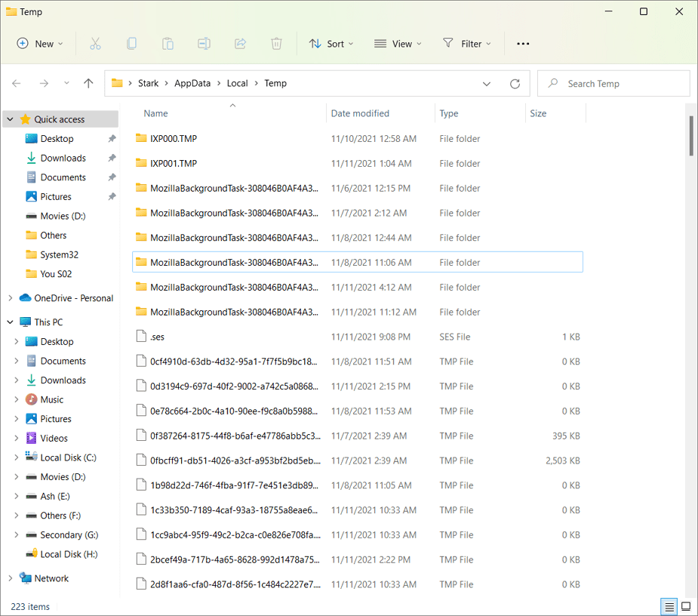Unpin Desktop from Quick access
The height and width of the screenshot is (616, 698).
point(112,138)
